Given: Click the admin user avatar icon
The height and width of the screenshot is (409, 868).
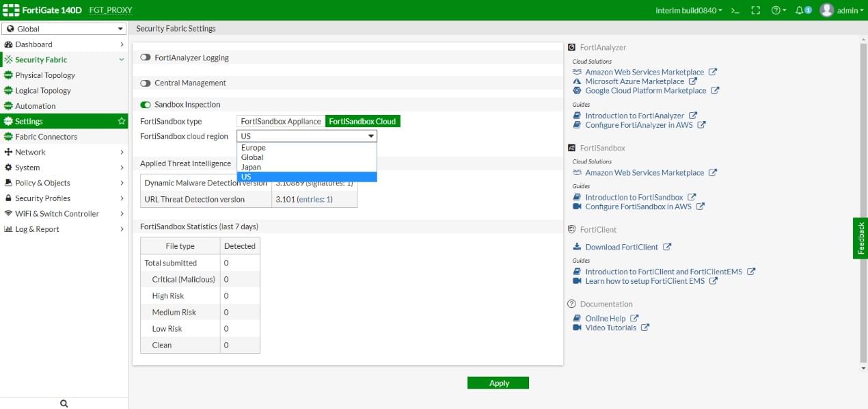Looking at the screenshot, I should 826,10.
